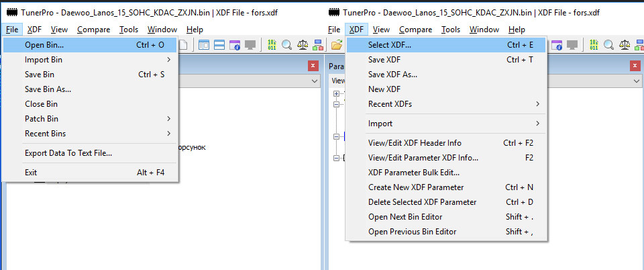Click purple info window icon in left toolbar

(235, 44)
